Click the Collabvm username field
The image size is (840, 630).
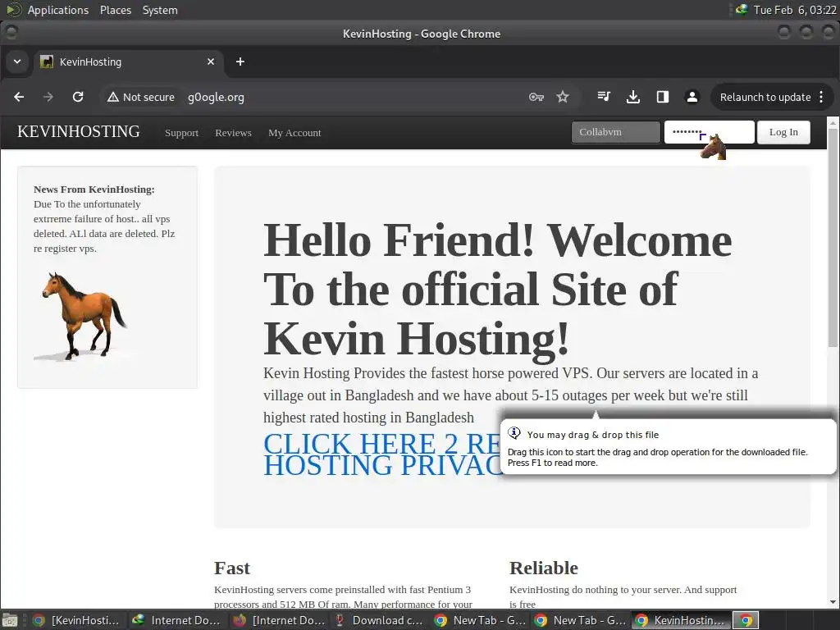pyautogui.click(x=615, y=132)
